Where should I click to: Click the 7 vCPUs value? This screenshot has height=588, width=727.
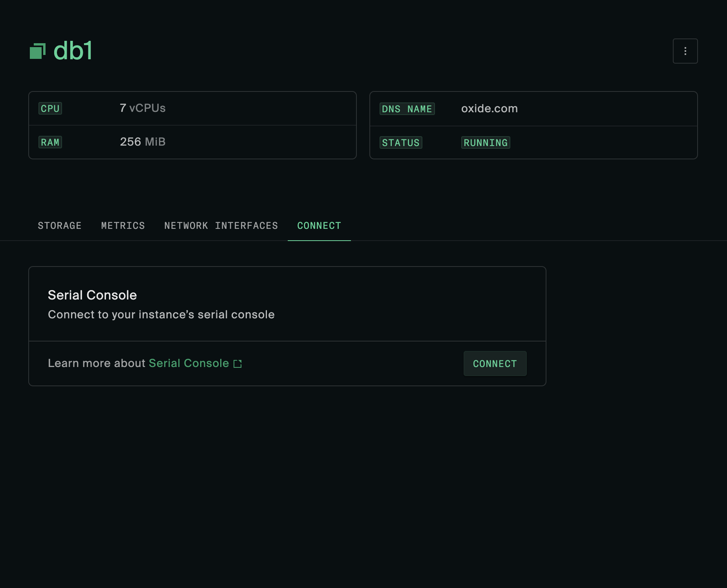[x=142, y=108]
